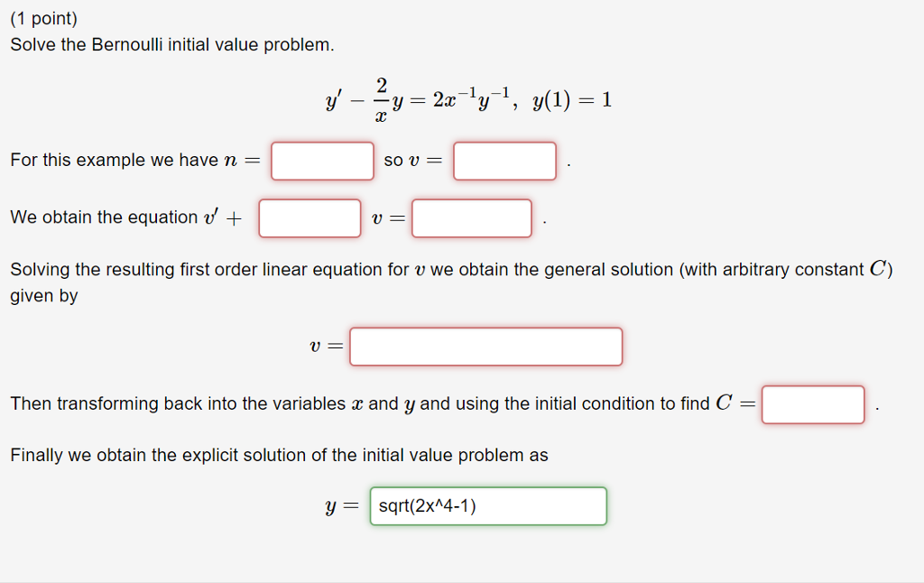Select the right-hand side box of the v equation
This screenshot has width=924, height=583.
tap(472, 218)
